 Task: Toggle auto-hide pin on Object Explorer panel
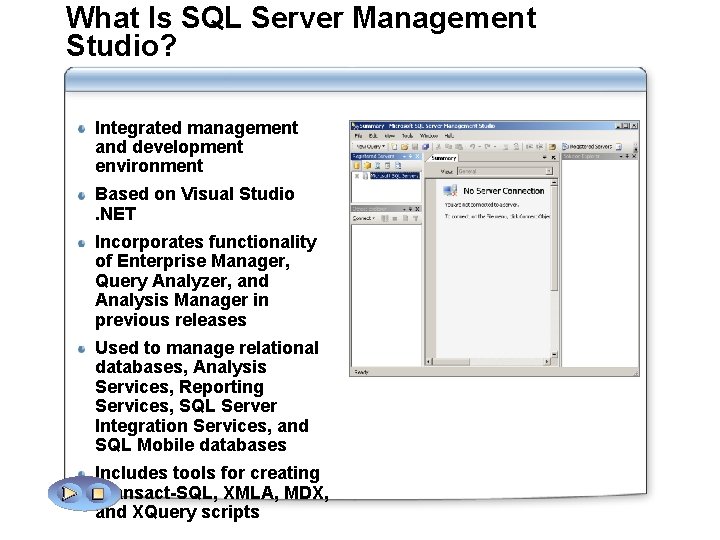[x=411, y=209]
